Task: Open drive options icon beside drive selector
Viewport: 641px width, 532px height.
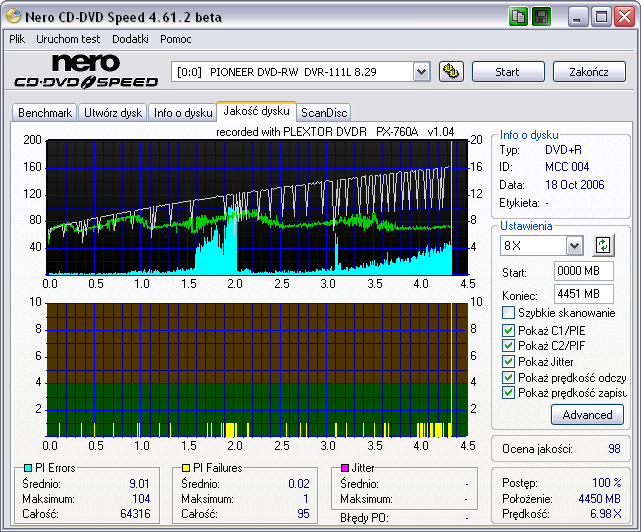Action: (451, 72)
